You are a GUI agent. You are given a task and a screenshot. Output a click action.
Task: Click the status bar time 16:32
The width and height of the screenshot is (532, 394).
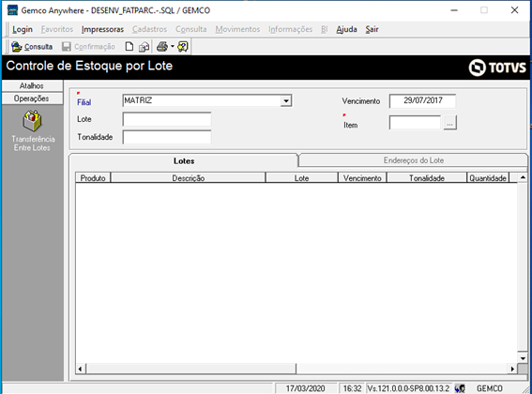352,388
